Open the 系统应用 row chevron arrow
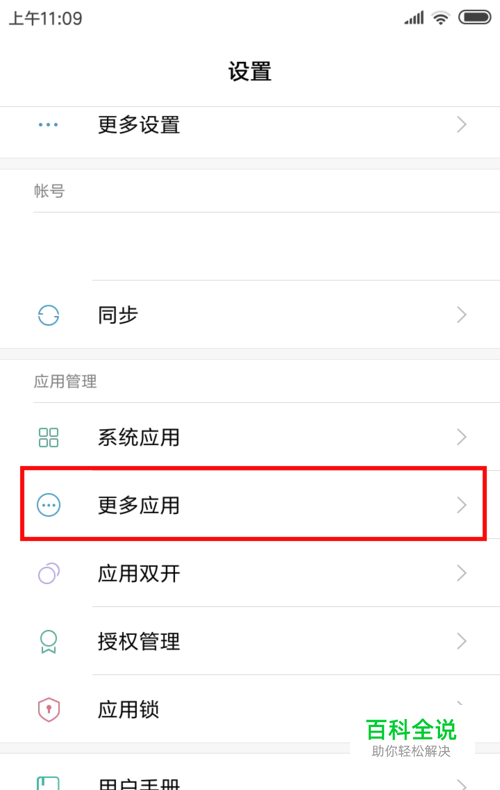 461,437
